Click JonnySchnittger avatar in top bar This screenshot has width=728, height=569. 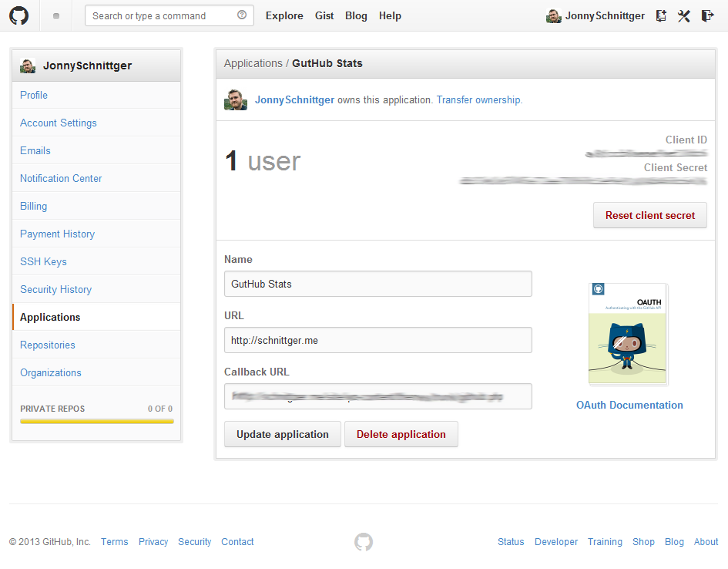tap(553, 15)
